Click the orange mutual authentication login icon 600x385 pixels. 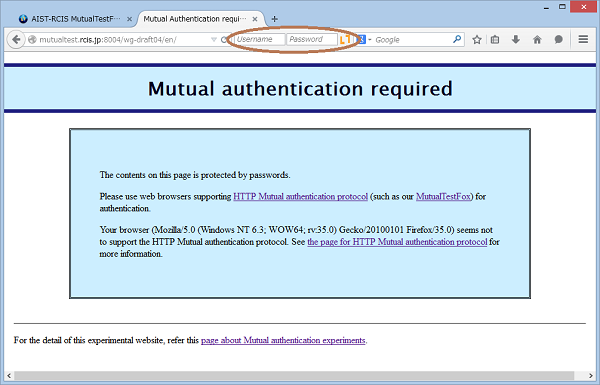(345, 39)
